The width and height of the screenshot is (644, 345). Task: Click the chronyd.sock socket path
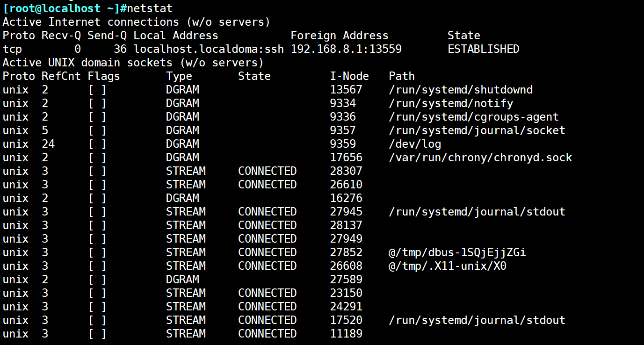coord(480,158)
